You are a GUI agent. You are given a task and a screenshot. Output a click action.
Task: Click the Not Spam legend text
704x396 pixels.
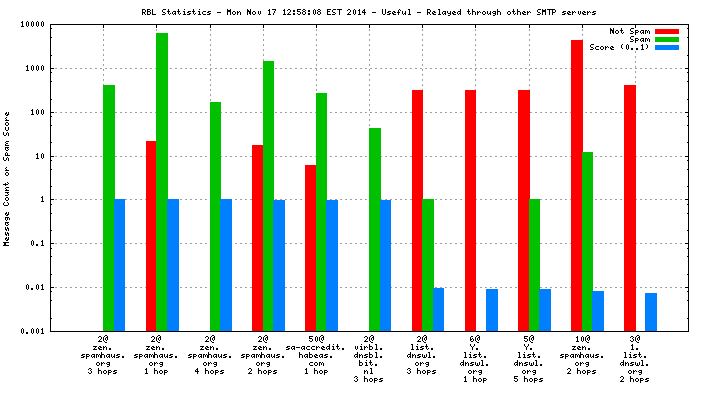[x=629, y=31]
